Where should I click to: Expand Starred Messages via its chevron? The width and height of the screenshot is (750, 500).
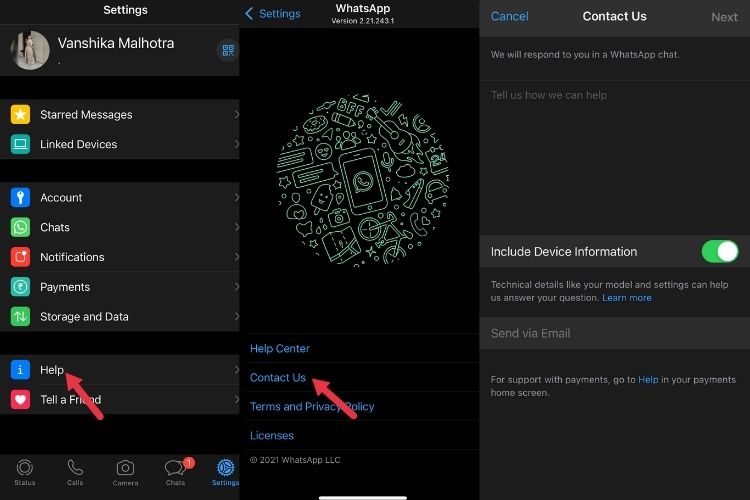236,114
